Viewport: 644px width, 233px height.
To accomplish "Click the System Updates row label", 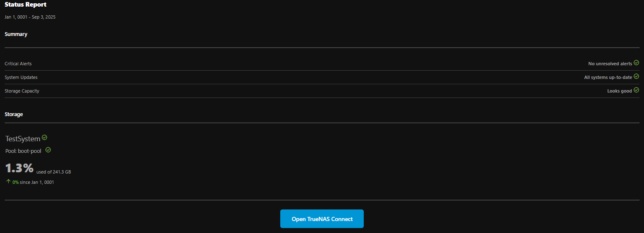I will (x=21, y=77).
